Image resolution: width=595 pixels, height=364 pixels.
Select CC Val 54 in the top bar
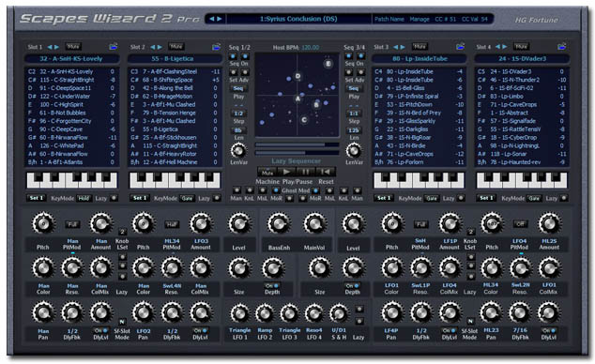[474, 19]
